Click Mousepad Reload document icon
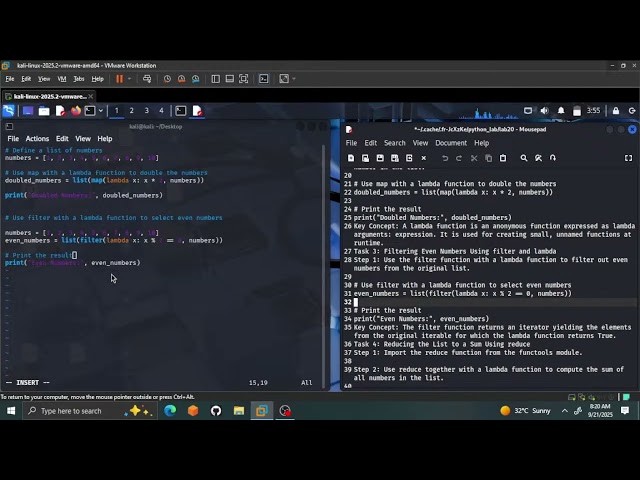Image resolution: width=640 pixels, height=480 pixels. [x=409, y=158]
